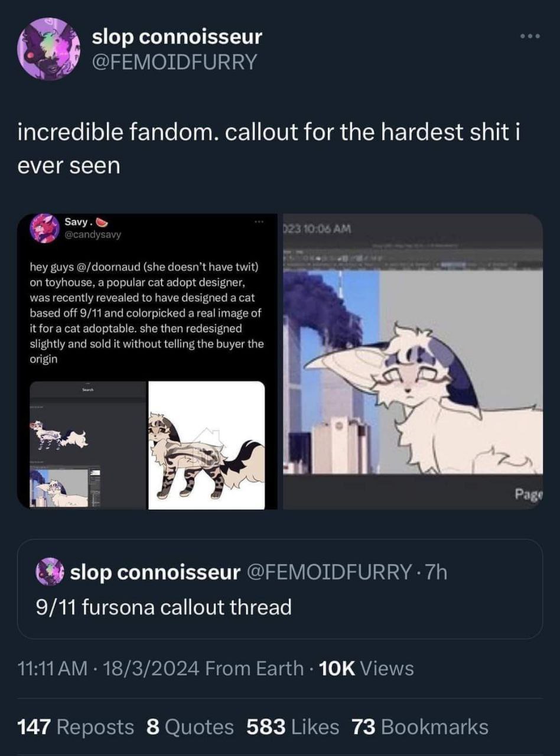Image resolution: width=560 pixels, height=756 pixels.
Task: Open the dark search screenshot thumbnail
Action: click(87, 445)
